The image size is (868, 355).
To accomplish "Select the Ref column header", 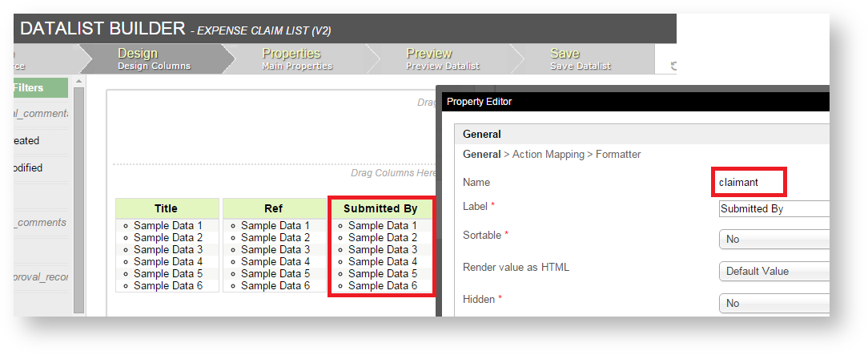I will click(273, 208).
